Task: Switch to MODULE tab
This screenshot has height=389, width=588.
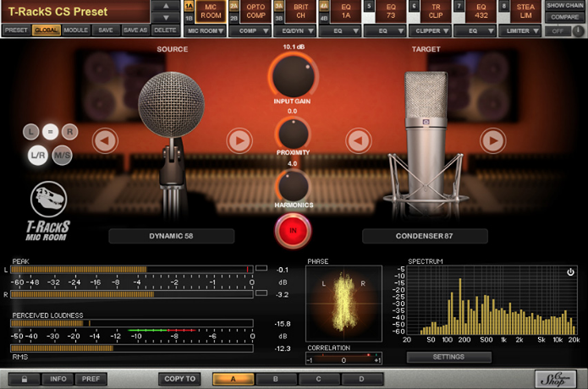Action: (76, 30)
